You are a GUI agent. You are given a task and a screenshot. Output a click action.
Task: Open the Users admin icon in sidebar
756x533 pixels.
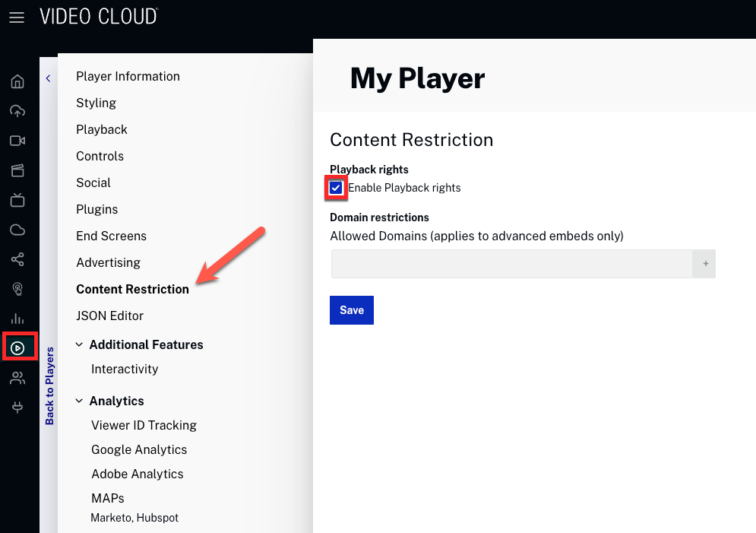pos(17,378)
